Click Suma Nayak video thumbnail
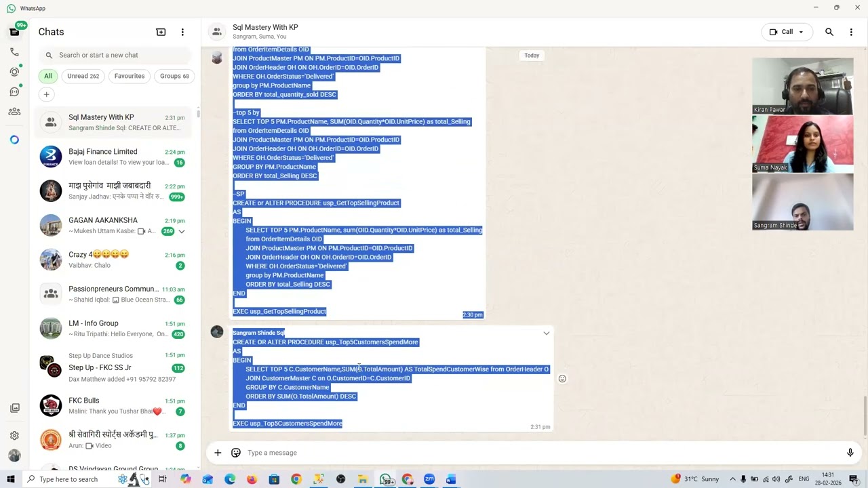 pyautogui.click(x=802, y=144)
